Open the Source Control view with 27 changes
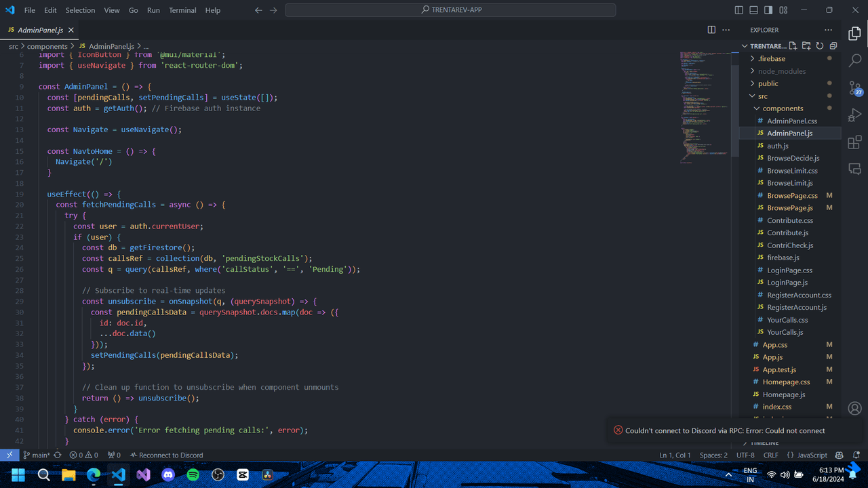The height and width of the screenshot is (488, 868). (854, 87)
